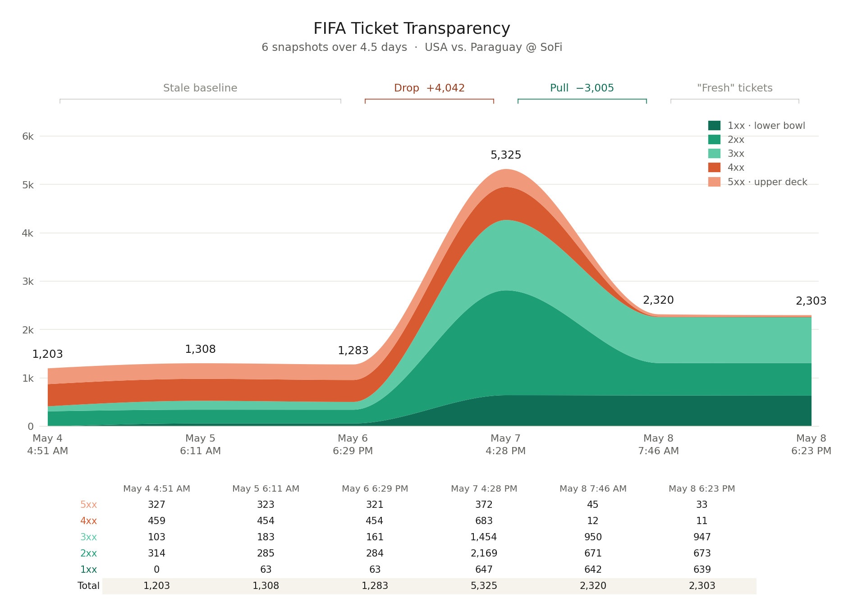
Task: Click the 3k y-axis label
Action: pyautogui.click(x=28, y=281)
